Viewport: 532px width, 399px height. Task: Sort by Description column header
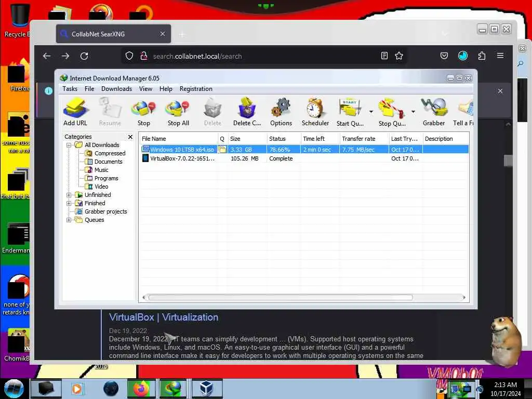[445, 139]
